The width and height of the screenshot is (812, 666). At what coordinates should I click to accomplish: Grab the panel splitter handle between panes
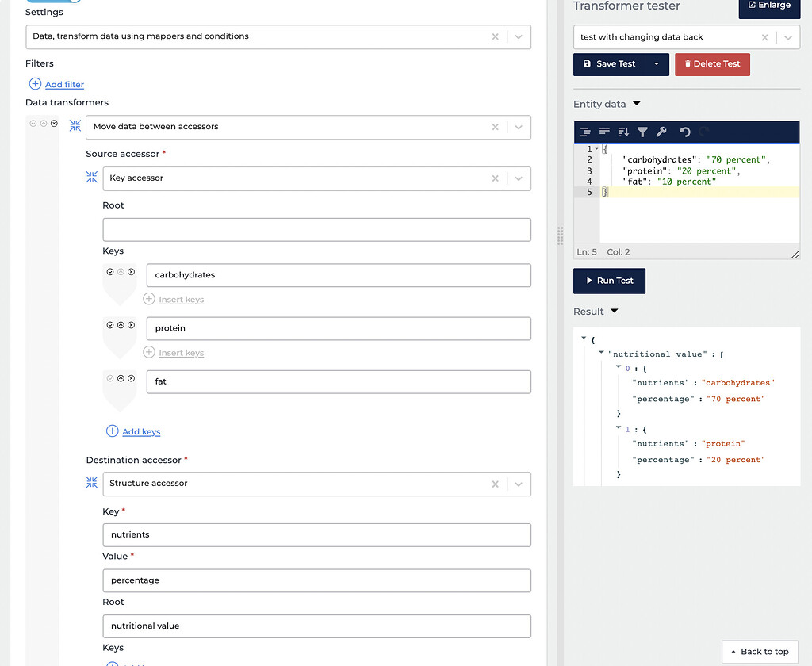click(560, 235)
